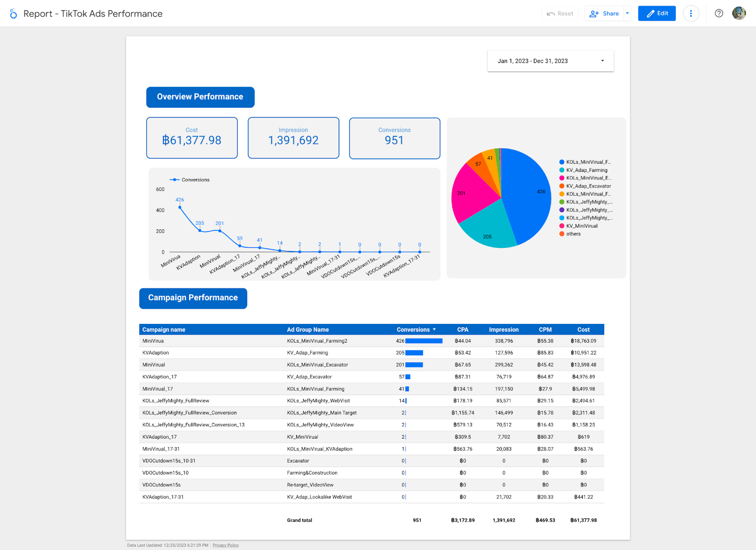Click the KOLs_JeffyMighty_Main Target cell
This screenshot has height=550, width=756.
322,413
